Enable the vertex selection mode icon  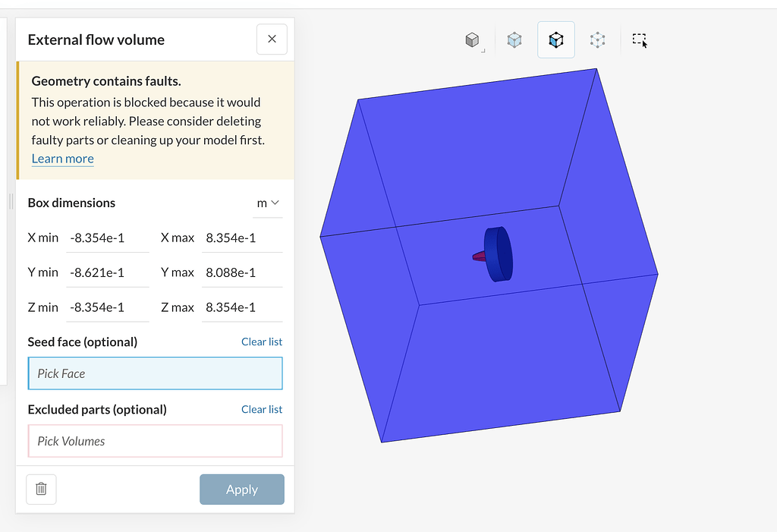coord(597,39)
